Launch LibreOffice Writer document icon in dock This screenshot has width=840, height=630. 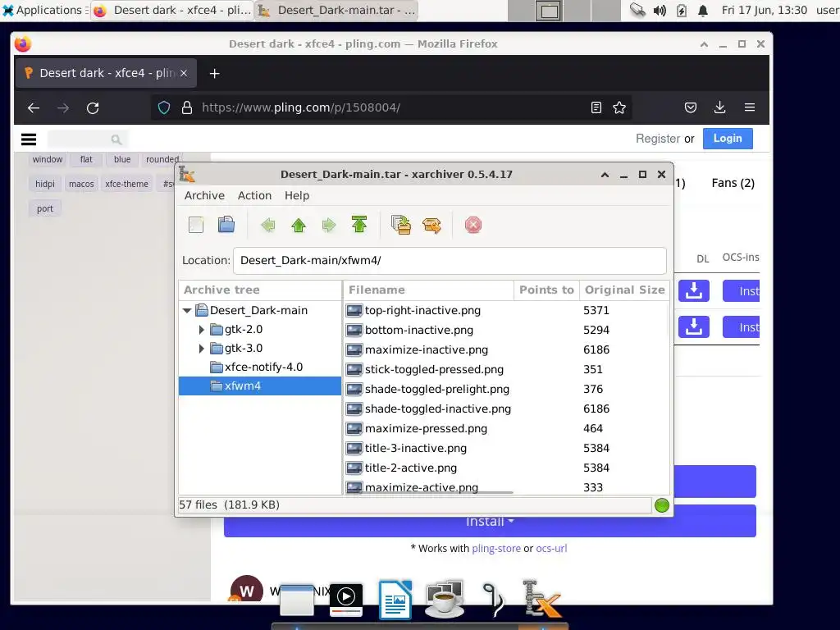tap(395, 599)
